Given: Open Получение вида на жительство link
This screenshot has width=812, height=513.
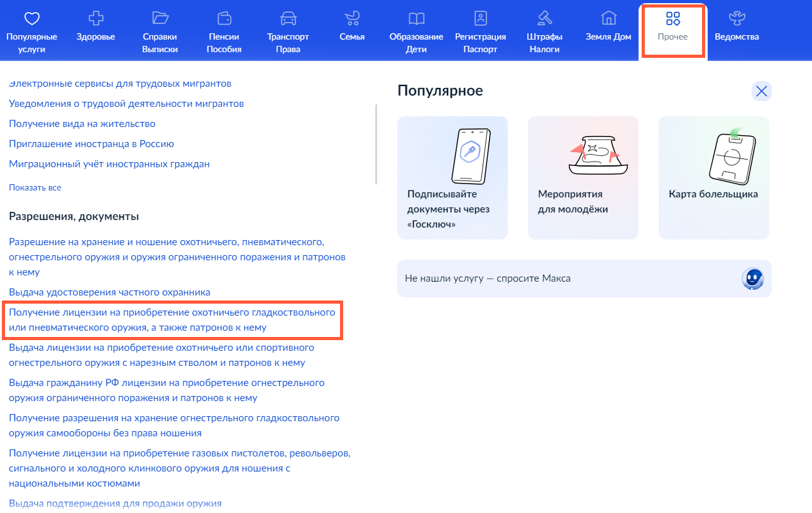Looking at the screenshot, I should coord(82,123).
